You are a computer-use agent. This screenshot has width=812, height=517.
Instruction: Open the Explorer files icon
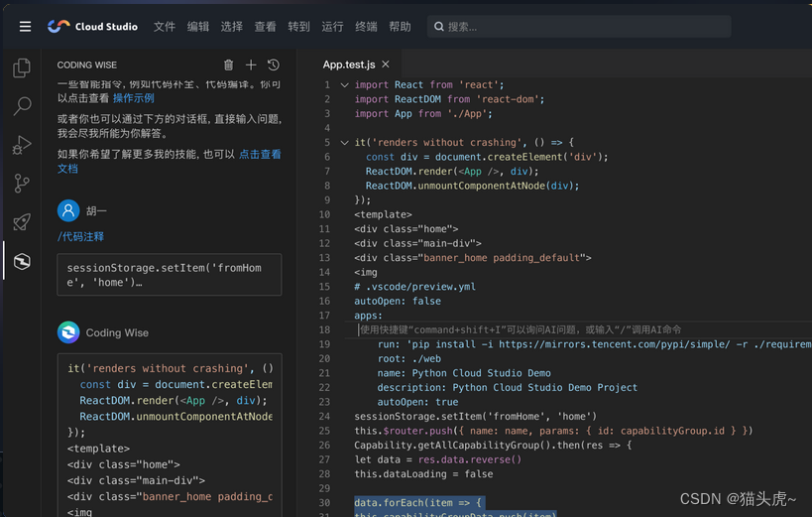coord(22,67)
